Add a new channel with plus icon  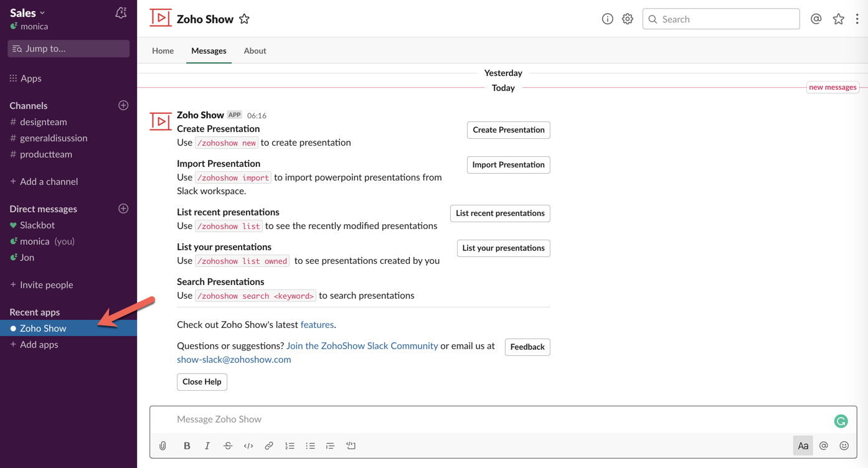[x=123, y=106]
